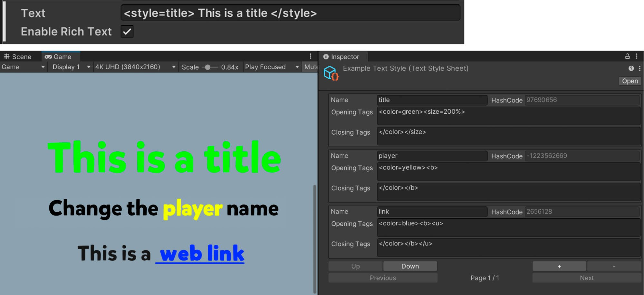
Task: Open the Game view three-dot menu
Action: coord(311,56)
